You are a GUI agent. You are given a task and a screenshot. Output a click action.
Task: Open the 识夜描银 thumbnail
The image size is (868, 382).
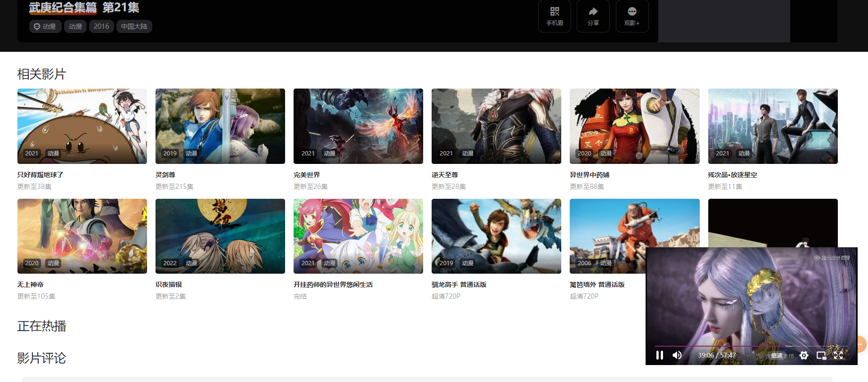point(220,236)
